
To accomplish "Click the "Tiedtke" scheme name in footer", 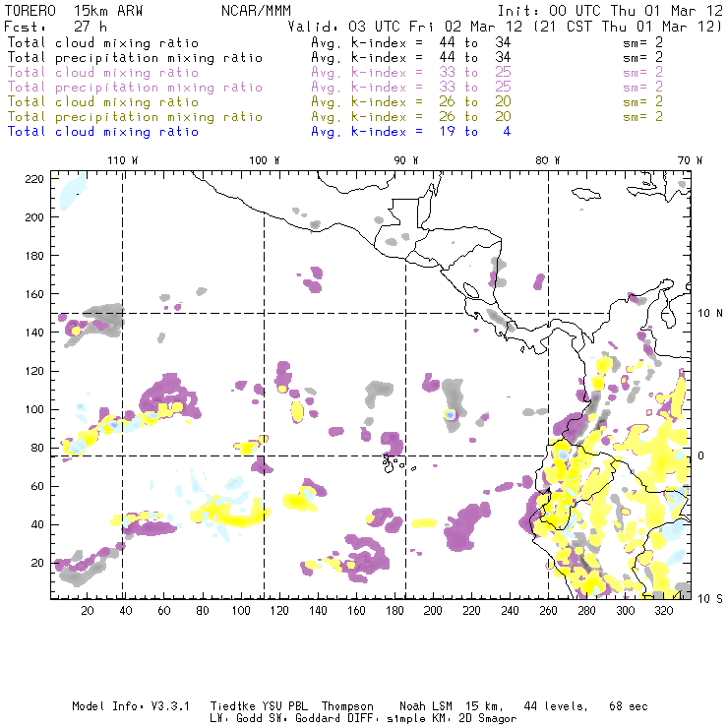I will (233, 706).
